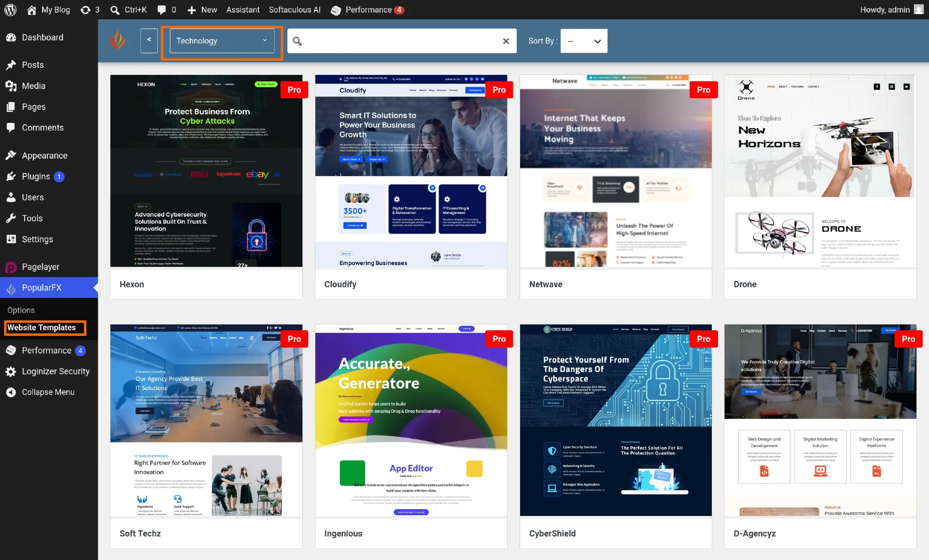929x560 pixels.
Task: Open the Netwave template thumbnail
Action: pyautogui.click(x=616, y=171)
